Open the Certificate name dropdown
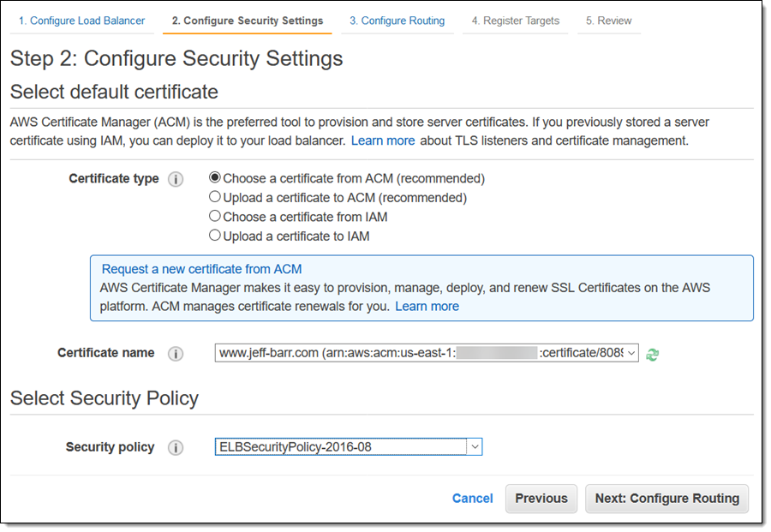 [427, 353]
